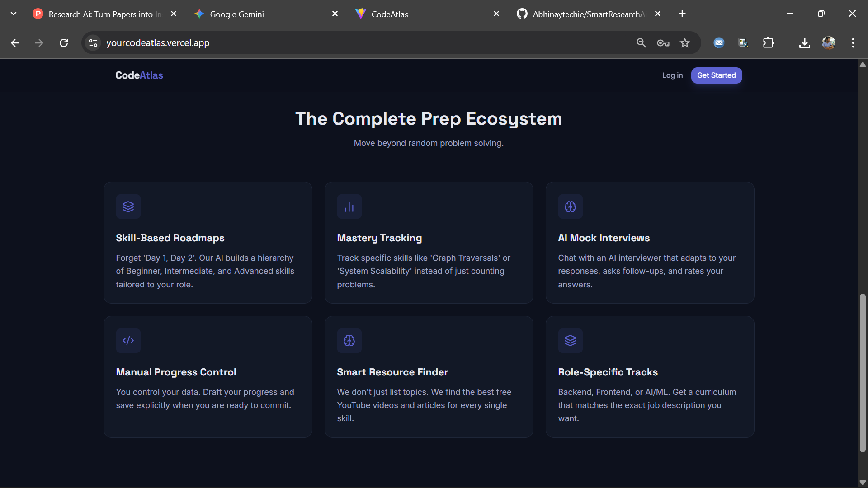This screenshot has width=868, height=488.
Task: Bookmark the page with the star icon
Action: 685,43
